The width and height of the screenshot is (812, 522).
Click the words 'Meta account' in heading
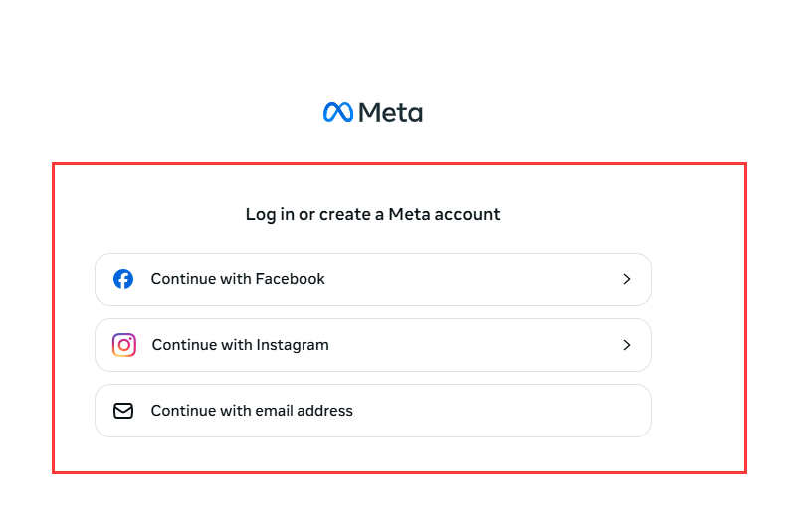[445, 214]
